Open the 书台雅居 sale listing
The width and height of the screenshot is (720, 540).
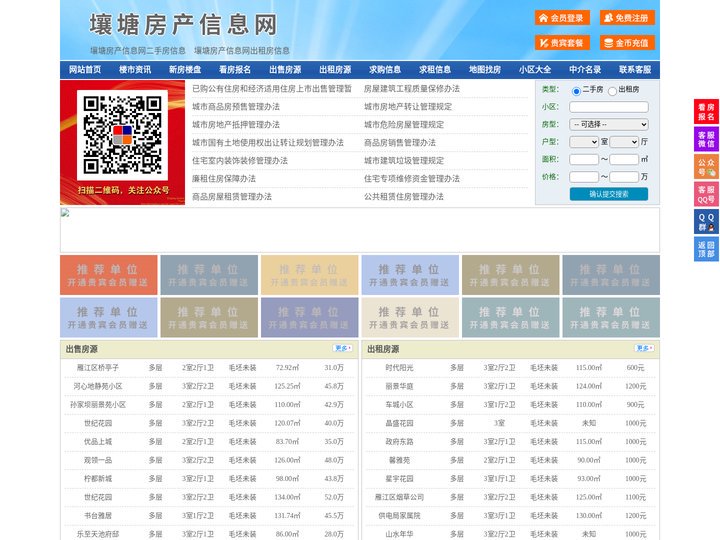click(98, 516)
